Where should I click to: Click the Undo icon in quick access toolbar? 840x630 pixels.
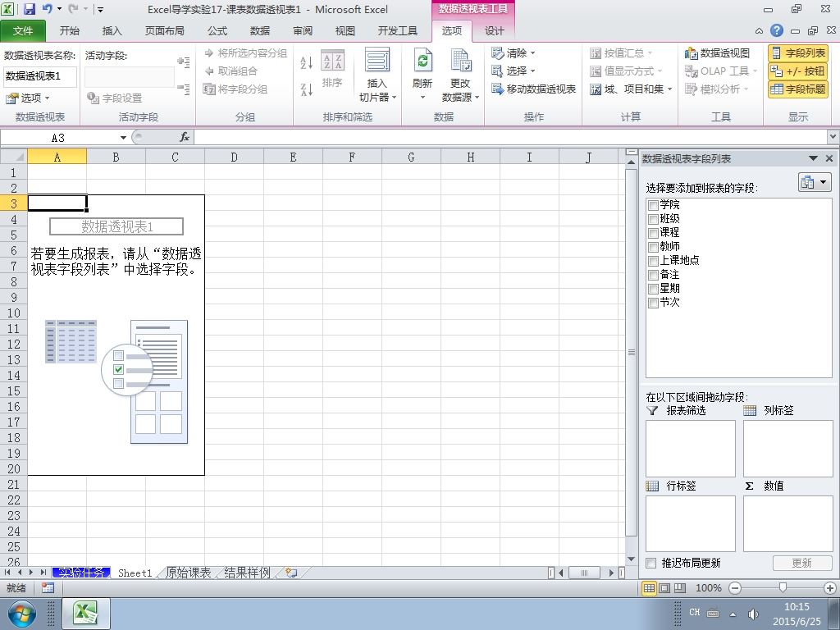click(x=47, y=9)
